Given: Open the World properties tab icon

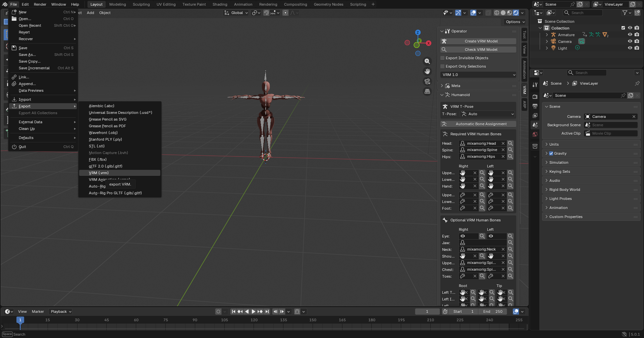Looking at the screenshot, I should tap(535, 134).
